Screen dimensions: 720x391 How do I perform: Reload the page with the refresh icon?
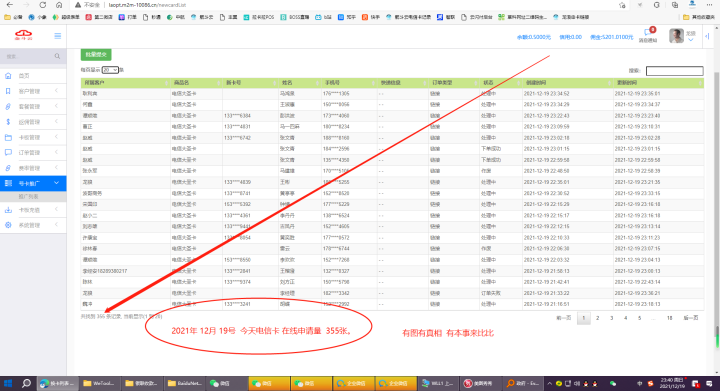click(43, 5)
